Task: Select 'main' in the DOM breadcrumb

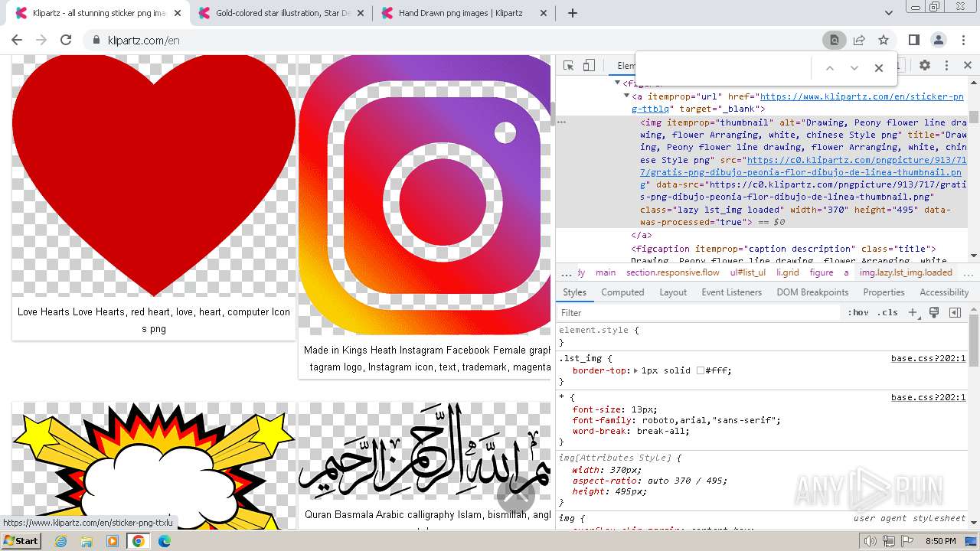Action: point(606,272)
